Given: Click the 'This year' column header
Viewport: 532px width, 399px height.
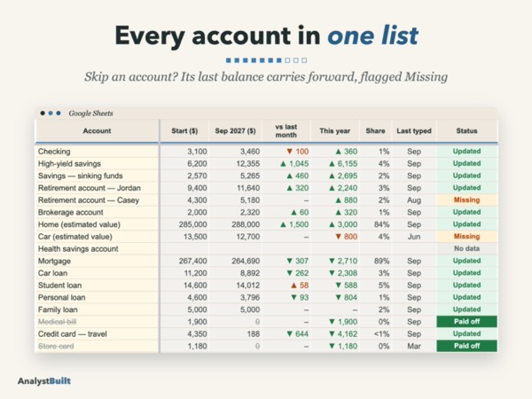Looking at the screenshot, I should [334, 131].
